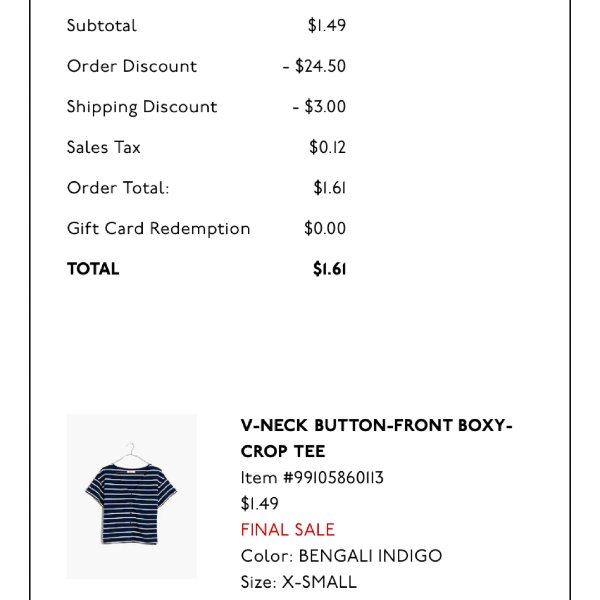
Task: Click the Shipping Discount label
Action: click(x=142, y=107)
